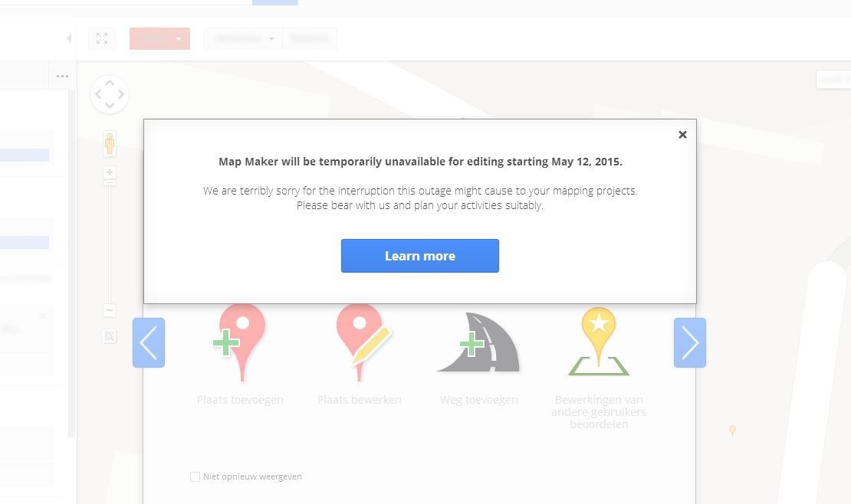Click the Street View pegman icon
The image size is (851, 504).
coord(110,144)
